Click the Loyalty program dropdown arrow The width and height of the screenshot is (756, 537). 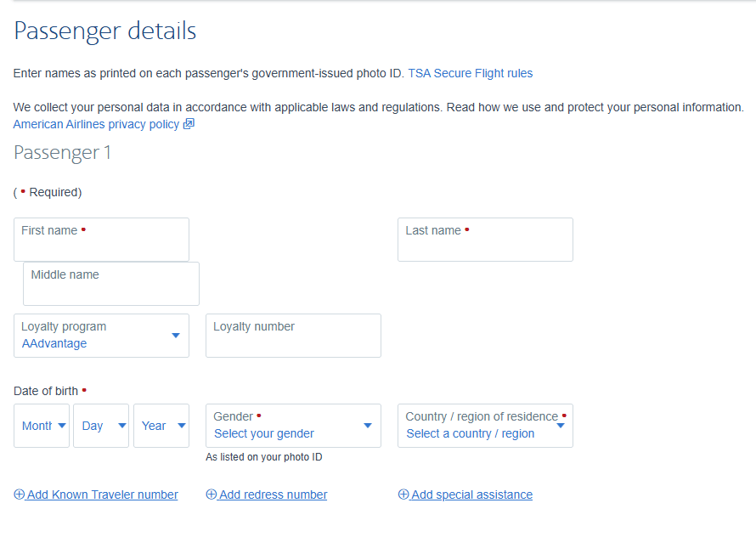pos(176,336)
